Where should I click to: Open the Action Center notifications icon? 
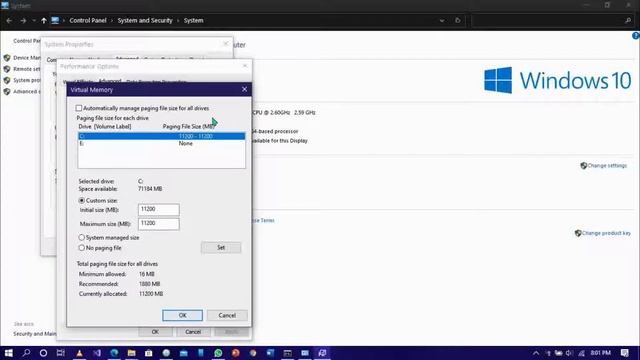click(x=624, y=353)
